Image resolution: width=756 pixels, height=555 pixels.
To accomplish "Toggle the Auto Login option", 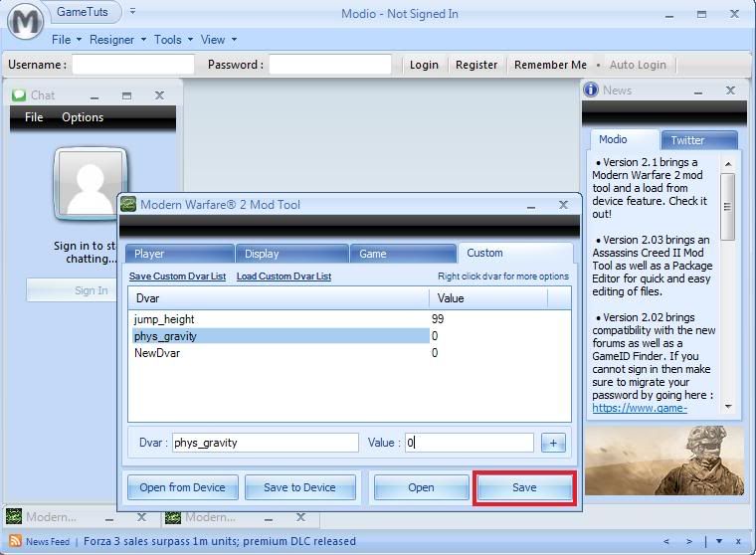I will pyautogui.click(x=637, y=65).
